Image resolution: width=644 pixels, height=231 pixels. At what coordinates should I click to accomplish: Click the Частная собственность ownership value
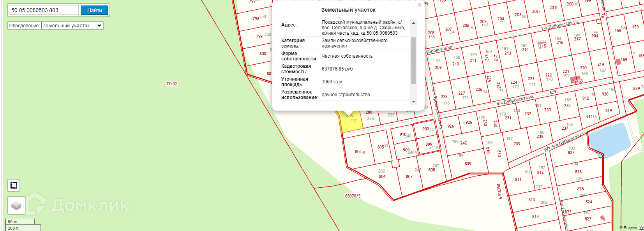tap(347, 56)
